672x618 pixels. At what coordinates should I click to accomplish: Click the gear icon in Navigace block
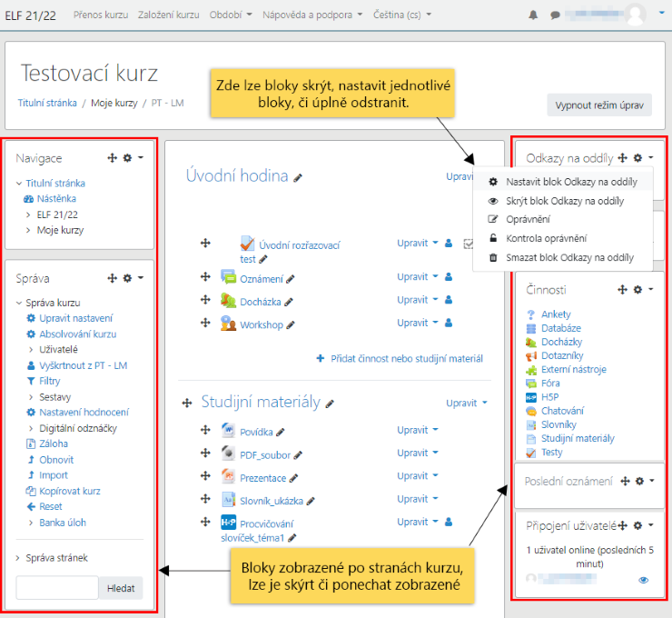128,158
